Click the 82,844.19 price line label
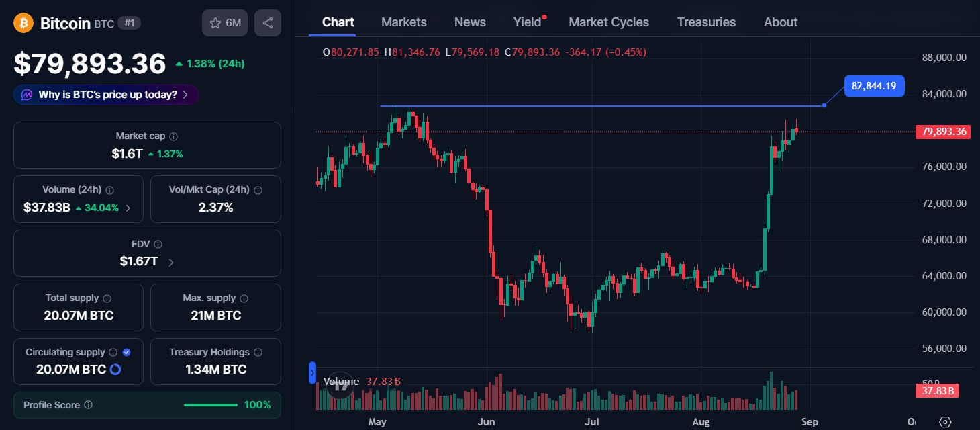Viewport: 980px width, 430px height. (x=875, y=86)
